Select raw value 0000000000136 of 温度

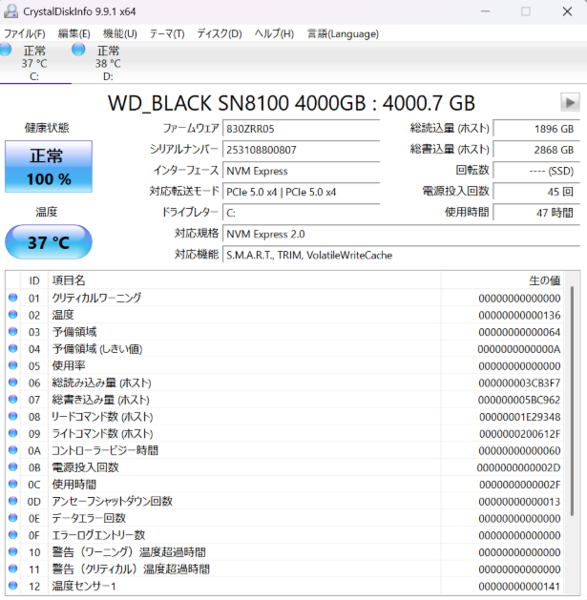(x=519, y=315)
